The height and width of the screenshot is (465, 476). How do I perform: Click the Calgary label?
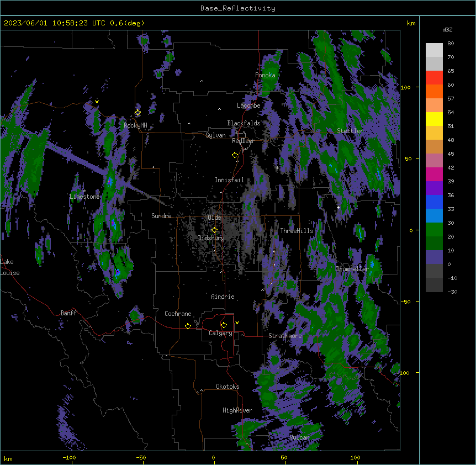pos(221,333)
